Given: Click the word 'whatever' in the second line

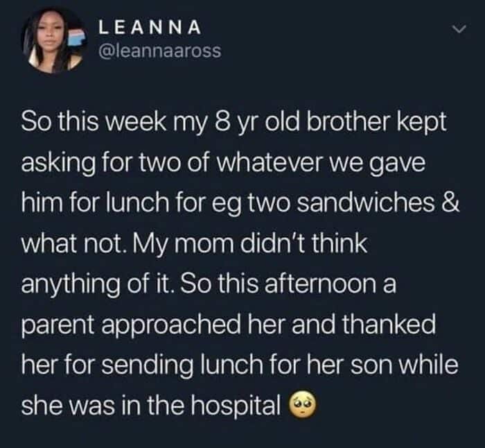Looking at the screenshot, I should [x=269, y=162].
